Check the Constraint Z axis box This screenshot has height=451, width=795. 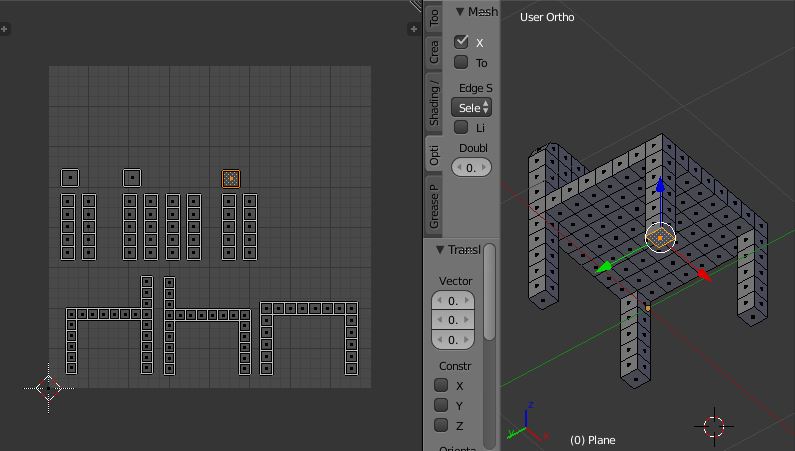[441, 425]
